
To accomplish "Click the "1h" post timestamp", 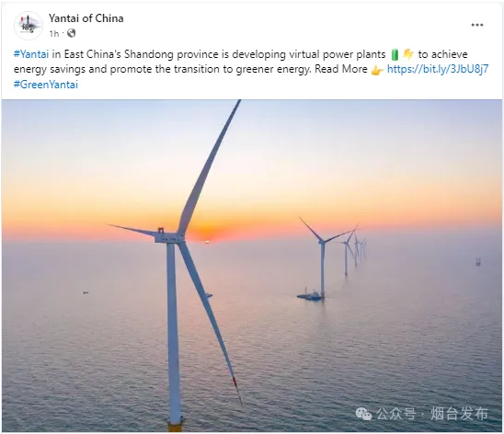I will (x=54, y=33).
